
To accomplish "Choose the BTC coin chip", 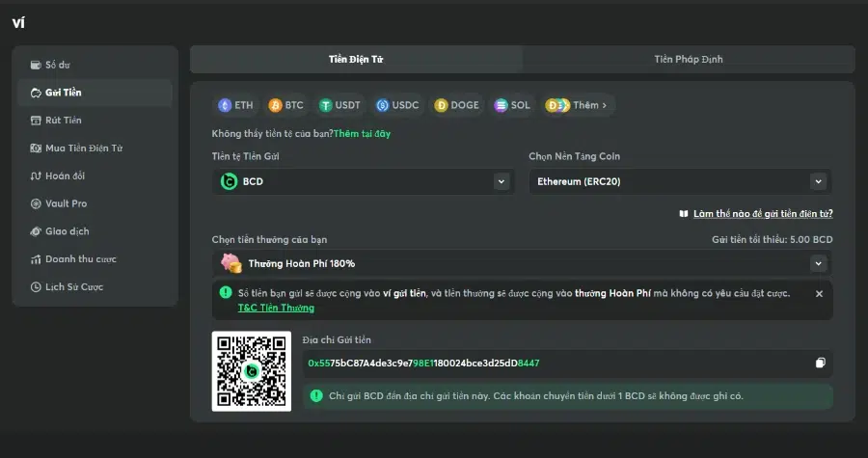I will [x=286, y=105].
